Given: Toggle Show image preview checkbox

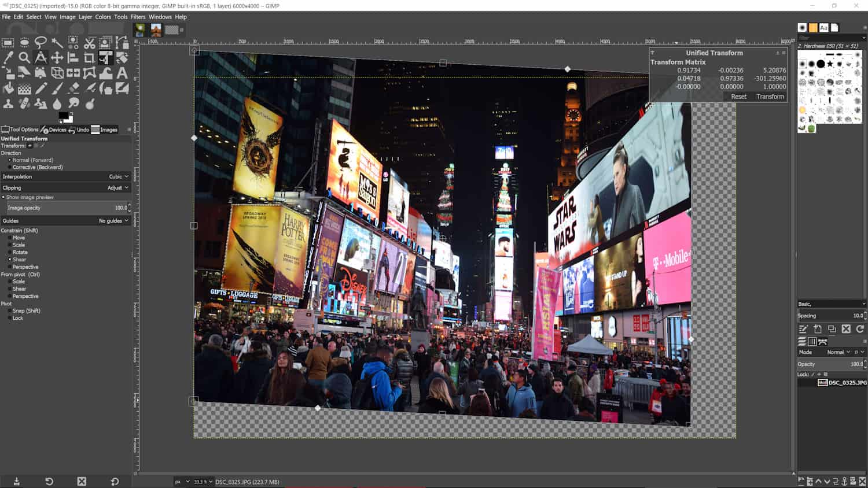Looking at the screenshot, I should (28, 197).
